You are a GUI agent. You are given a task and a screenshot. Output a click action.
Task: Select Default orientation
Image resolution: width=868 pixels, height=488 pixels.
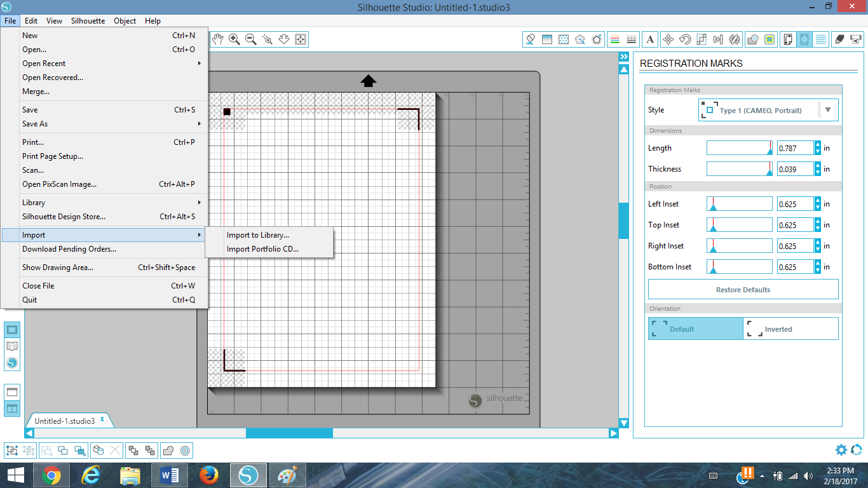point(696,329)
